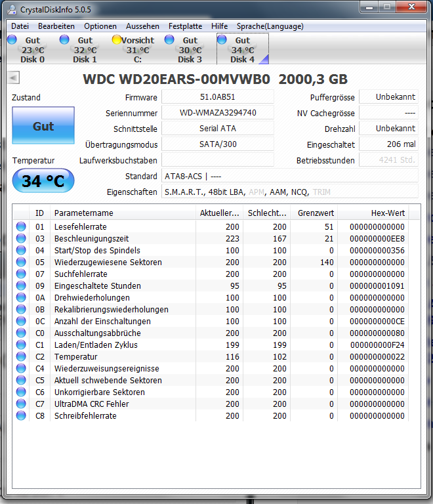Click the serial number WD-WMAZA3294740 field
Screen dimensions: 433x504
(x=217, y=113)
